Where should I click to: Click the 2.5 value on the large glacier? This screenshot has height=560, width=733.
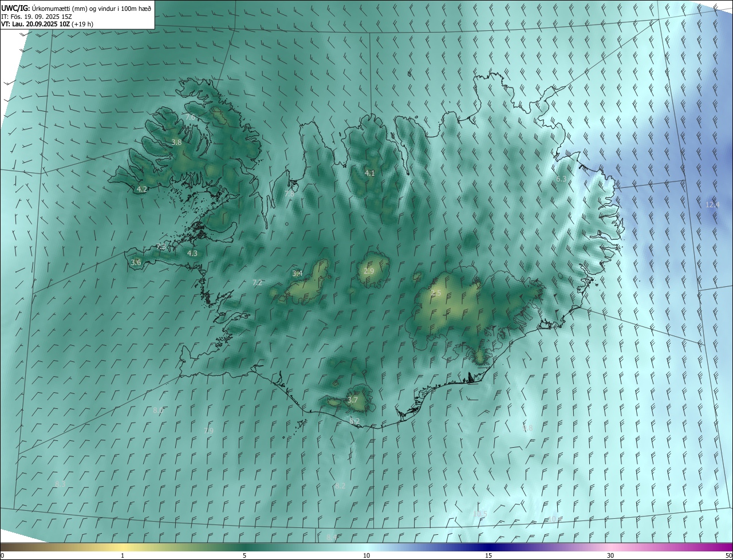[436, 293]
